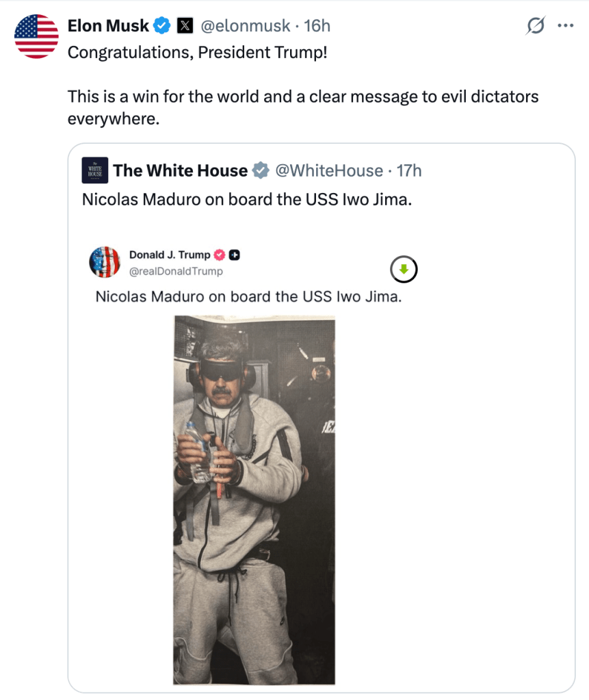Screen dimensions: 589x700
Task: Click the gray verified badge beside The White House
Action: coord(261,170)
